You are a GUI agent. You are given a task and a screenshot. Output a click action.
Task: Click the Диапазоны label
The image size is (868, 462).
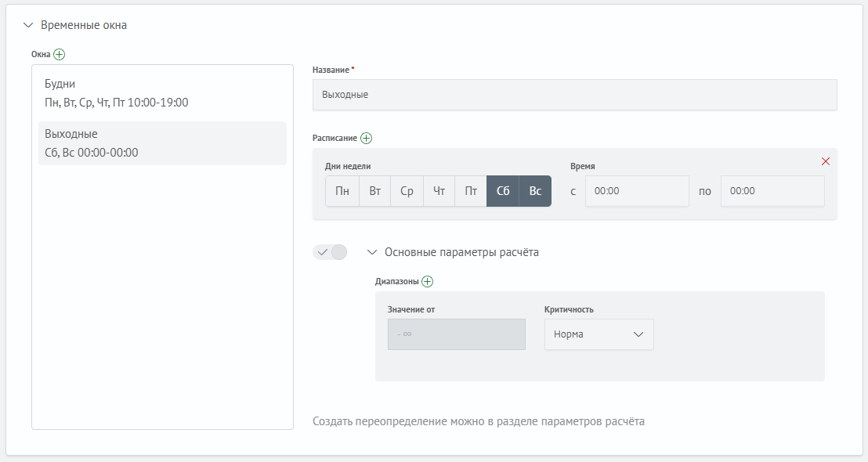(x=397, y=282)
